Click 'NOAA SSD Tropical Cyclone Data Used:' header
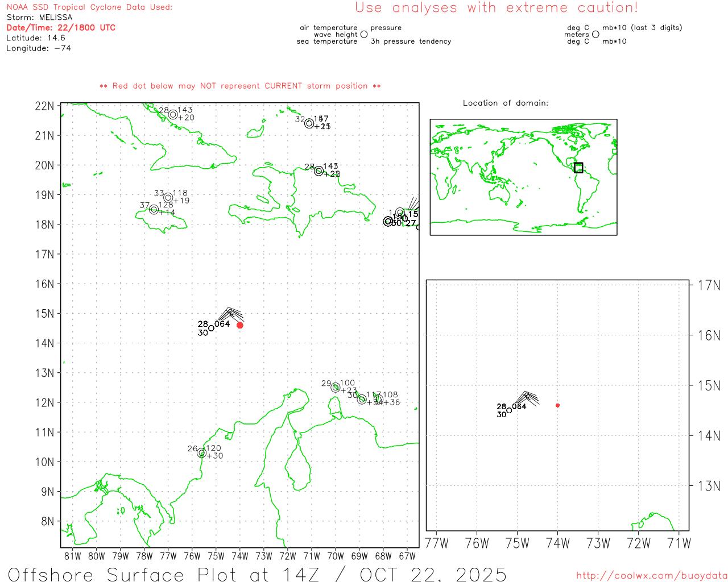This screenshot has width=728, height=582. (x=89, y=7)
